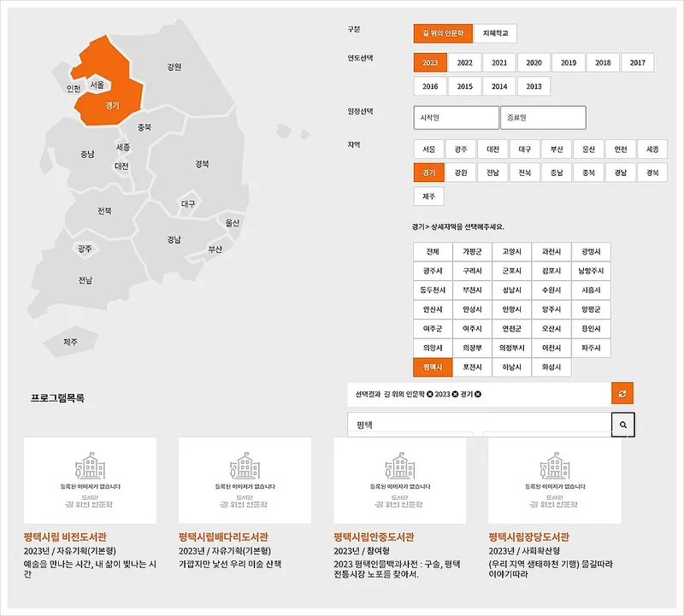This screenshot has width=684, height=616.
Task: Remove the '길 위의 인문학' filter tag
Action: click(430, 394)
